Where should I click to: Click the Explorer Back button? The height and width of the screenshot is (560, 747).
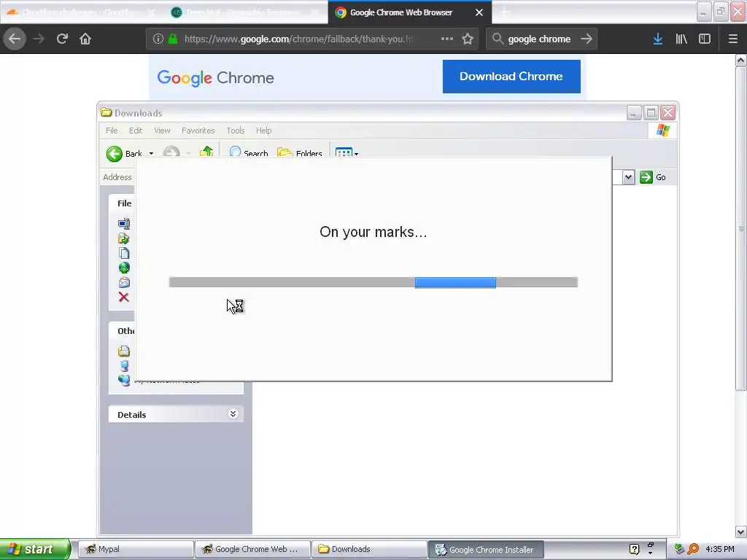pyautogui.click(x=124, y=153)
